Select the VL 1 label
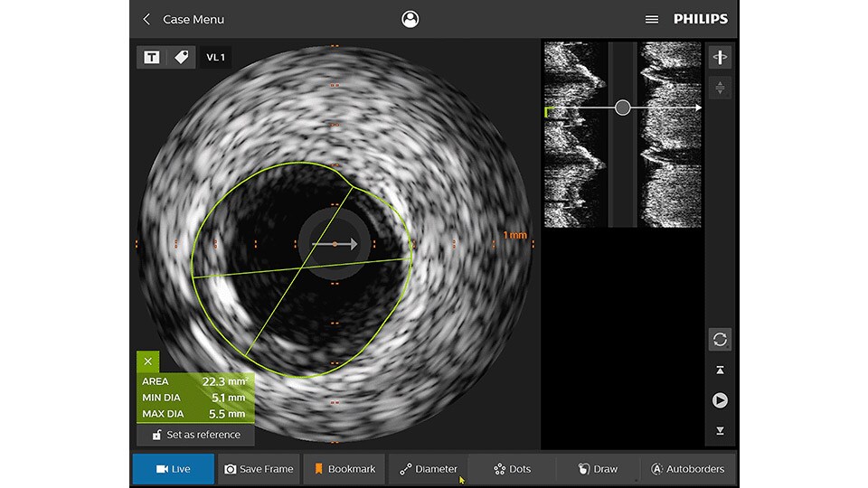 216,58
